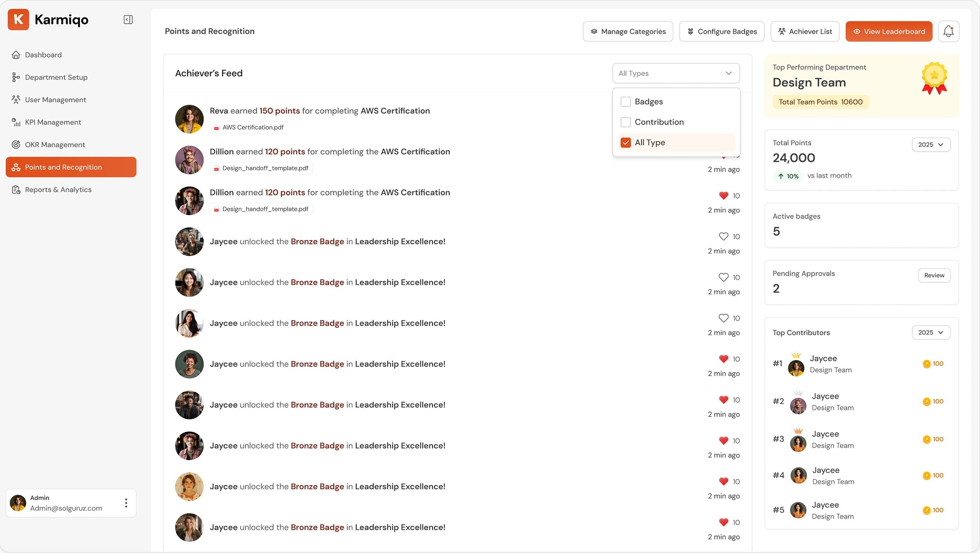
Task: Click Reva's profile avatar in feed
Action: click(x=190, y=119)
